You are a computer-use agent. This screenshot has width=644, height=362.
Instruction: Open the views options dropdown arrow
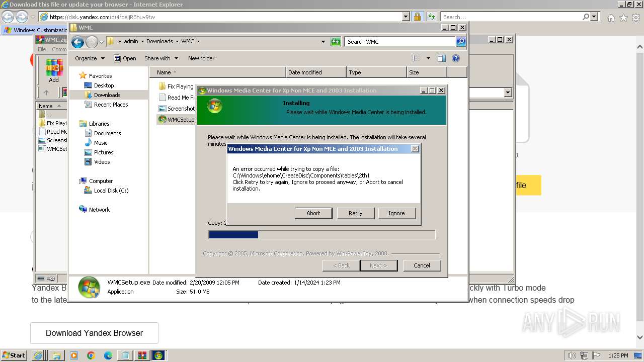coord(428,58)
